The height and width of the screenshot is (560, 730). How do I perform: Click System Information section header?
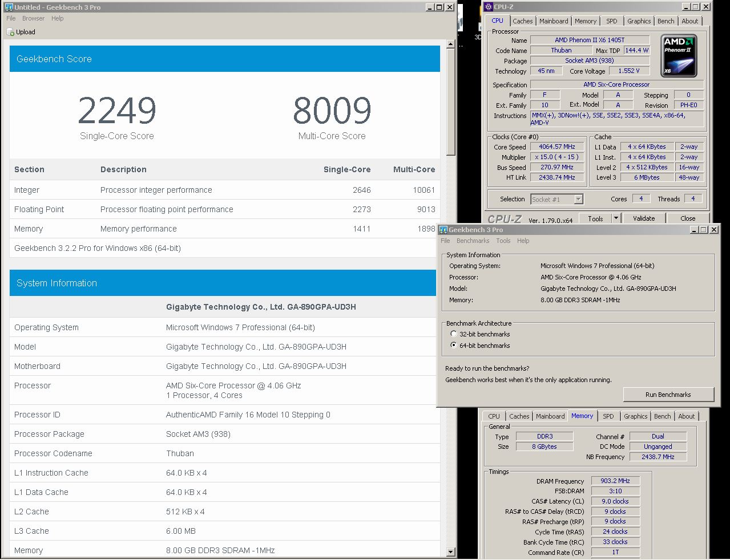tap(224, 283)
